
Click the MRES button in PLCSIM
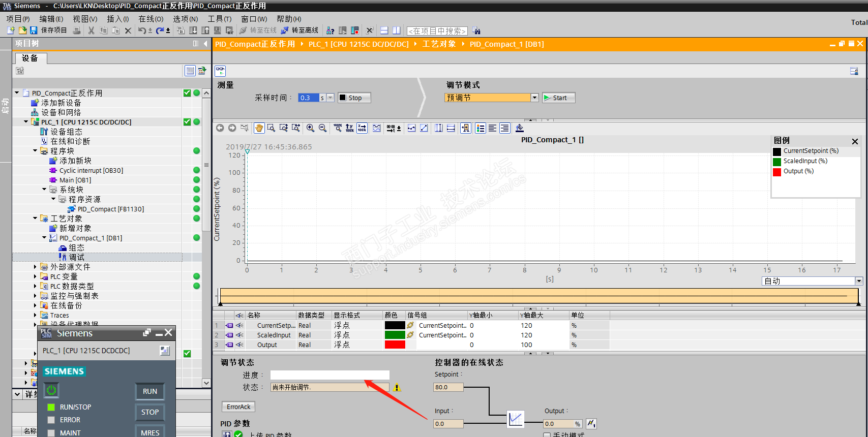[150, 432]
